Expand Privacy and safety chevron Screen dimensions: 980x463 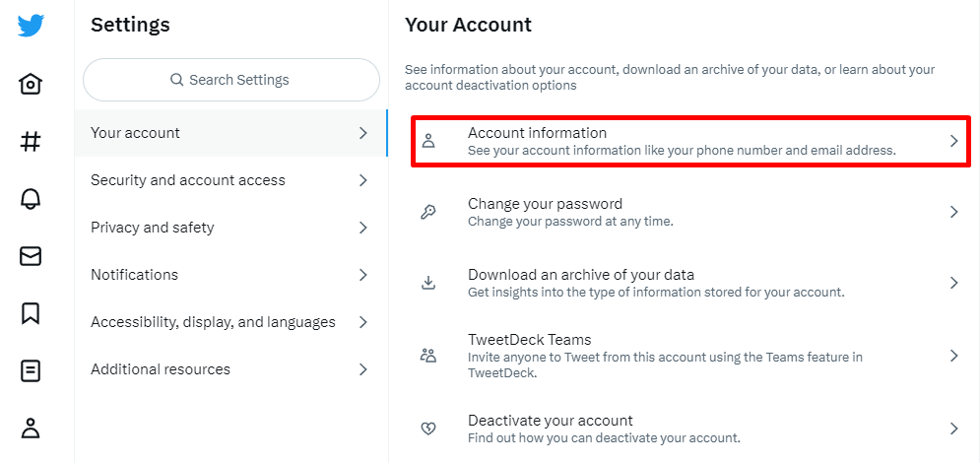pyautogui.click(x=362, y=228)
